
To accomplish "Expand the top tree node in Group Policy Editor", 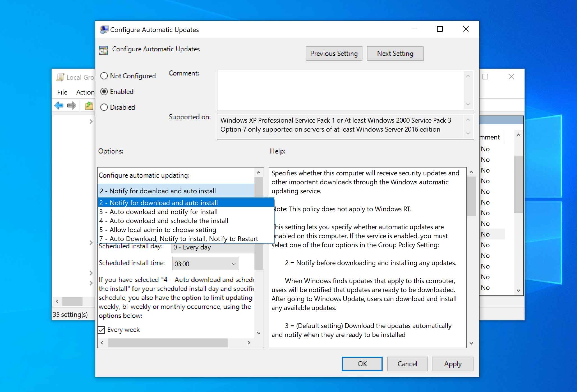I will coord(91,122).
